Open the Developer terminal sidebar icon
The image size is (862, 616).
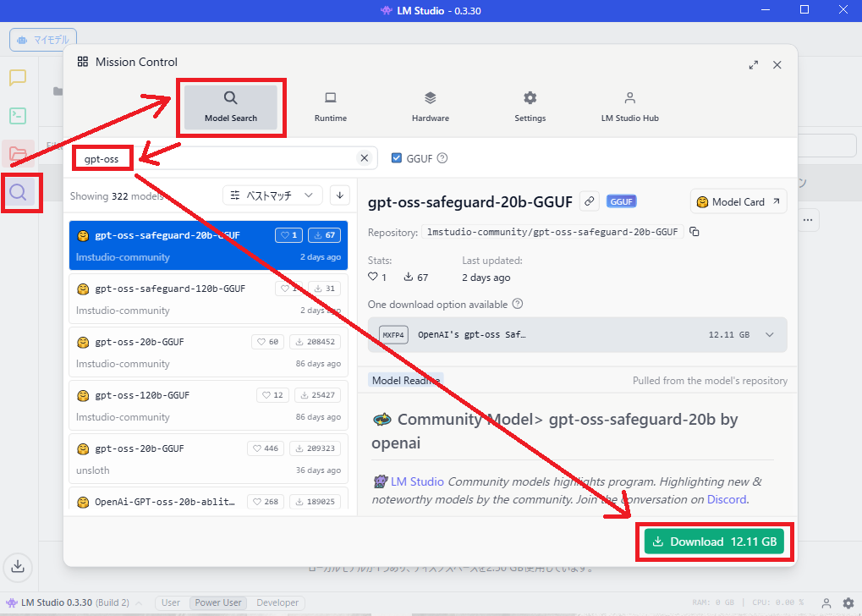[x=18, y=116]
